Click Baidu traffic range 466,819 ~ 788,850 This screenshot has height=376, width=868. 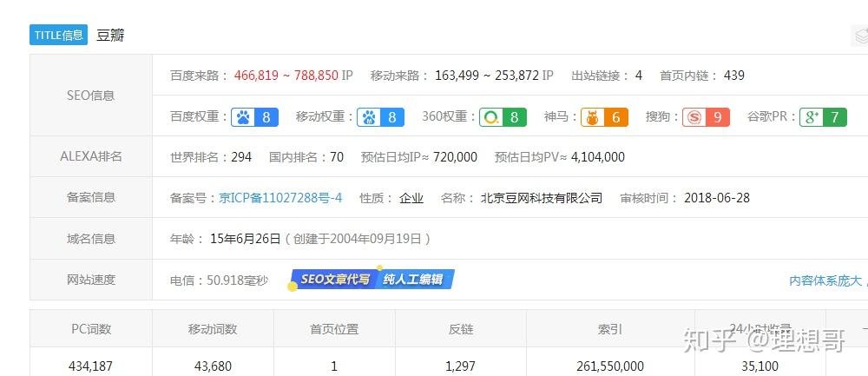[286, 76]
